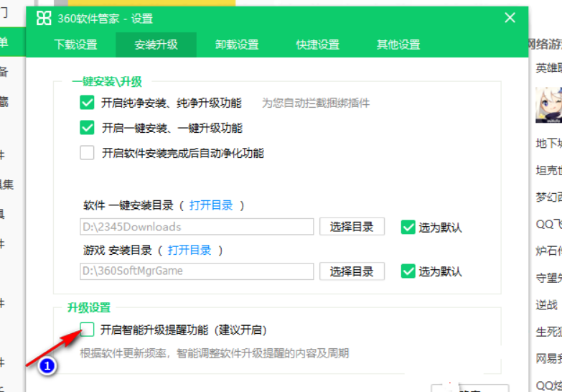Click 选择目录 button for D:\2345Downloads
562x392 pixels.
coord(352,227)
